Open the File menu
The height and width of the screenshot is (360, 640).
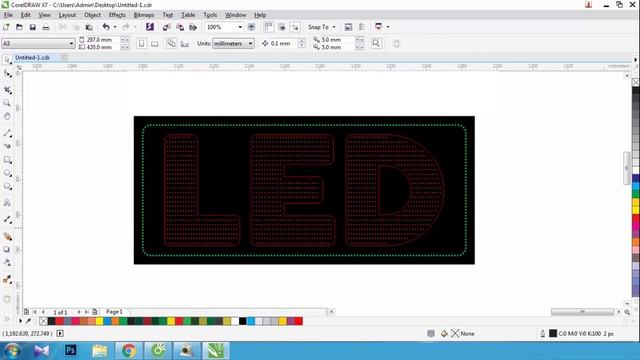(8, 15)
